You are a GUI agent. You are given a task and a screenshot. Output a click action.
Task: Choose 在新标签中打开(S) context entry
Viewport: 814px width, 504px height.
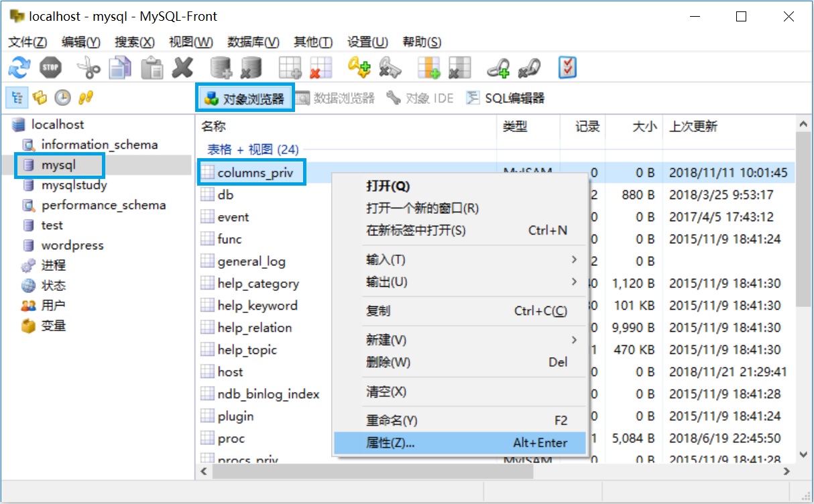pos(459,231)
